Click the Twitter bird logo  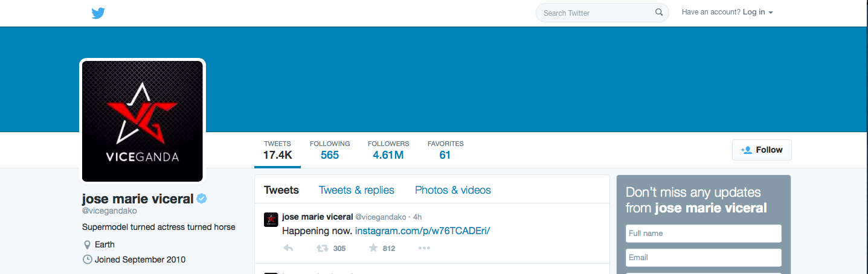[98, 13]
